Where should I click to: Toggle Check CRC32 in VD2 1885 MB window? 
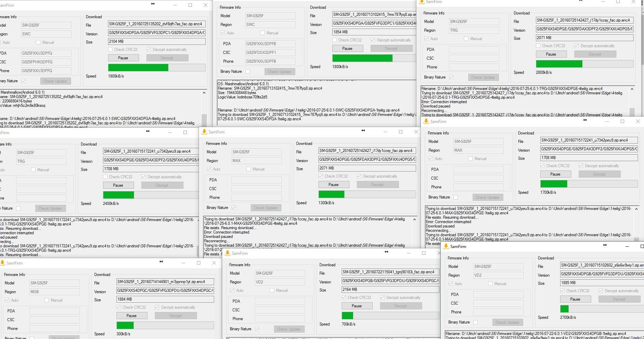point(563,291)
